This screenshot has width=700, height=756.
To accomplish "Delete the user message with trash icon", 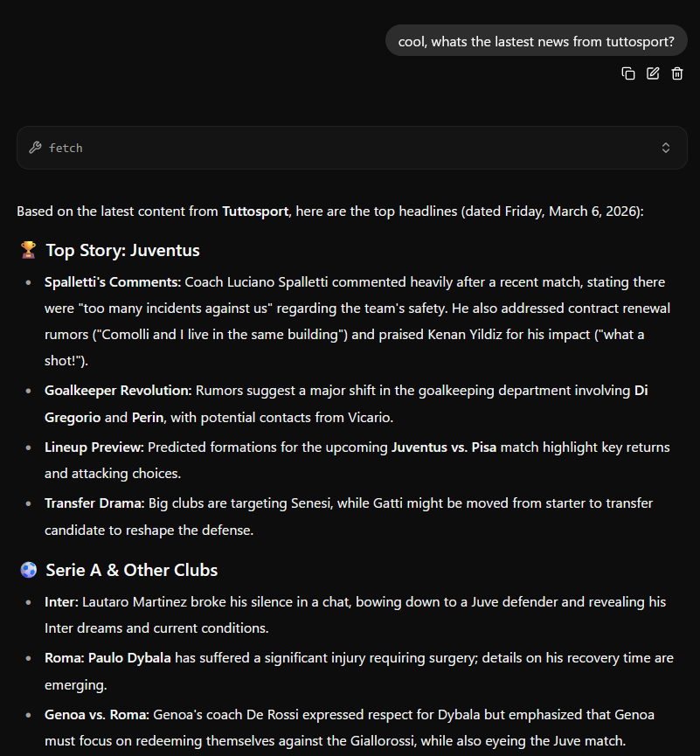I will (677, 73).
